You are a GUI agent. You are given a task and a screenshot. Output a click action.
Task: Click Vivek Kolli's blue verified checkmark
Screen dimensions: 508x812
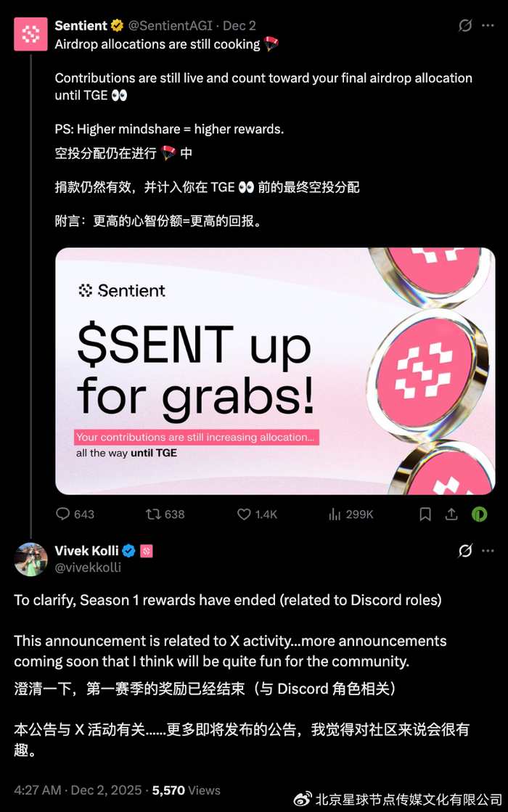click(129, 551)
